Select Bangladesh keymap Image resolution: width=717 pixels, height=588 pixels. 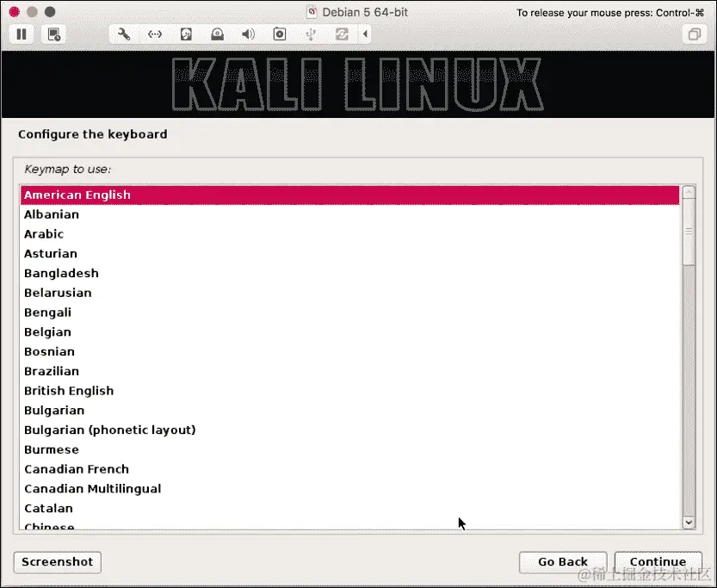[349, 274]
